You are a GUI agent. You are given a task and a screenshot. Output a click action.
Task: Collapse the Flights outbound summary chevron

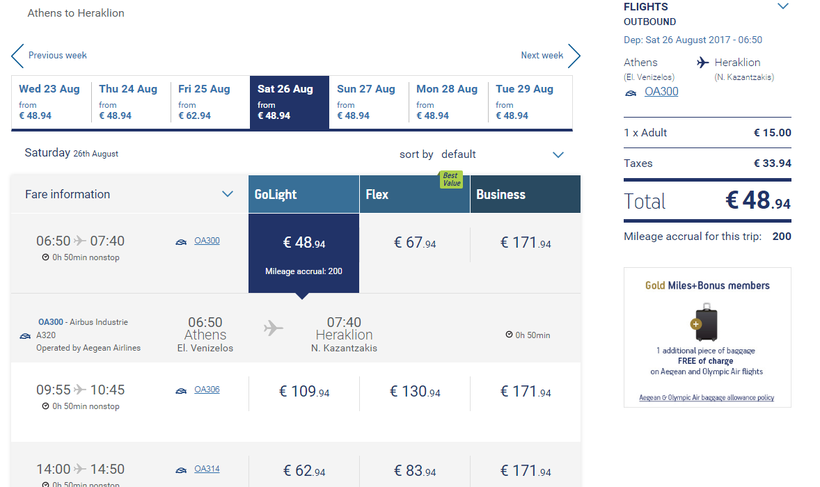tap(783, 7)
